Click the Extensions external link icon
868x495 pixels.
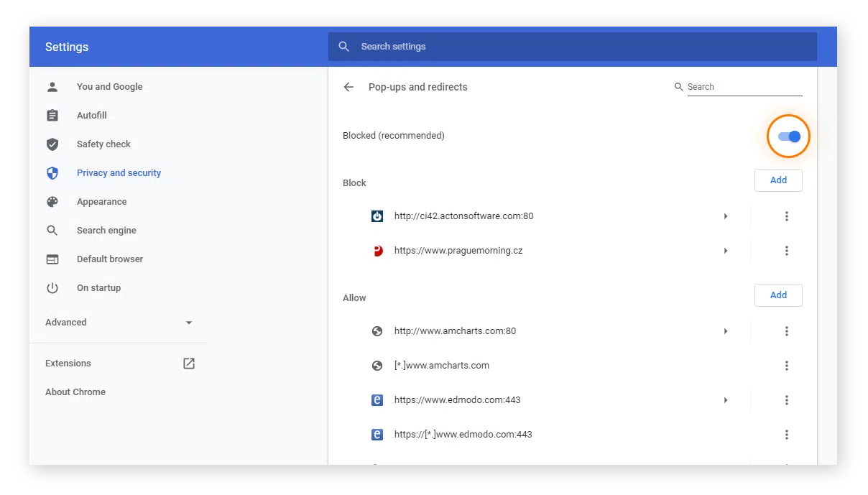coord(189,364)
